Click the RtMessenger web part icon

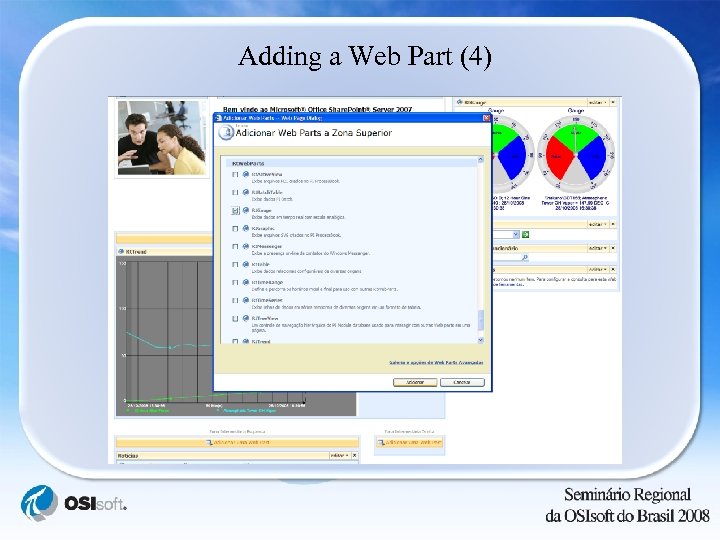pyautogui.click(x=246, y=247)
